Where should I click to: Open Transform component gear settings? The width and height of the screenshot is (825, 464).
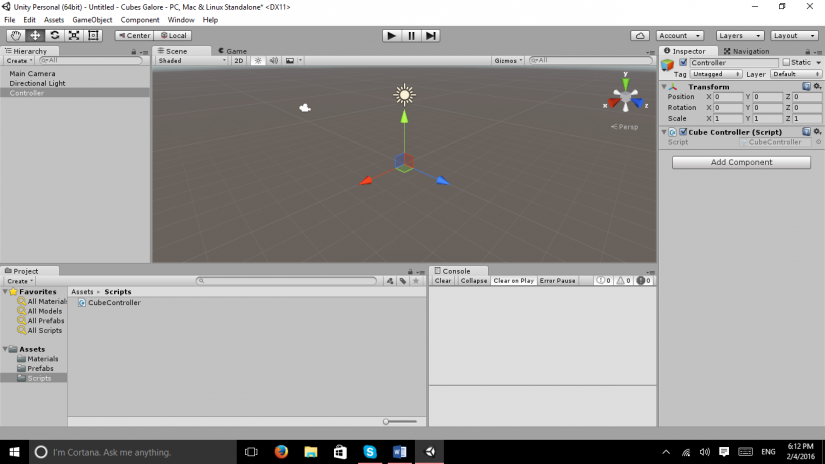click(818, 87)
